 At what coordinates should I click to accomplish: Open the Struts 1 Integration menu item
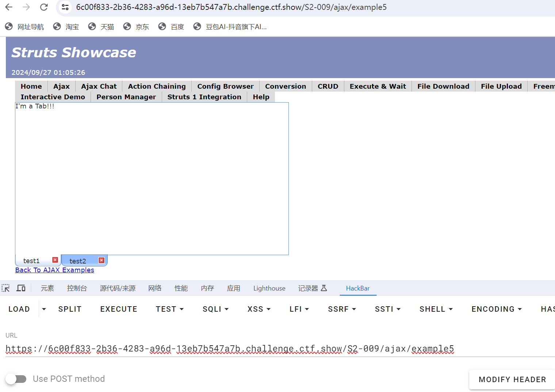pyautogui.click(x=204, y=97)
